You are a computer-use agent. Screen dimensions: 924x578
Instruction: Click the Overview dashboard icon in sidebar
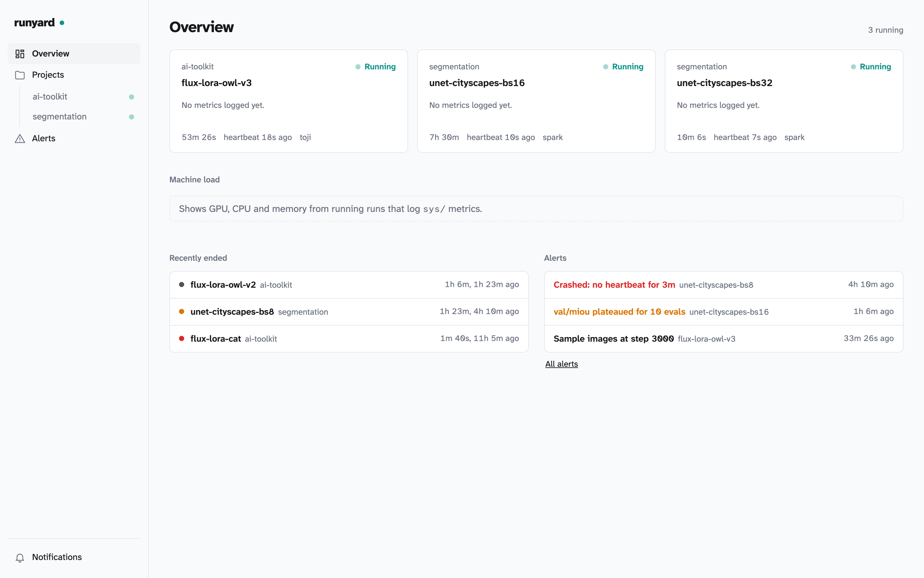(20, 54)
